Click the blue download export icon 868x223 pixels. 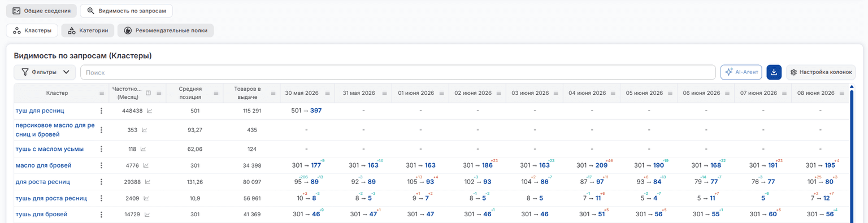774,72
